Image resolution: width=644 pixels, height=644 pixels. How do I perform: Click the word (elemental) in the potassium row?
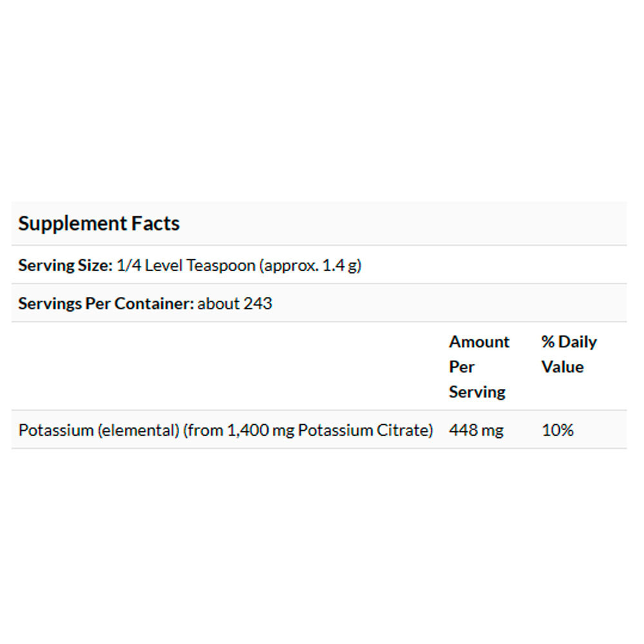coord(138,430)
